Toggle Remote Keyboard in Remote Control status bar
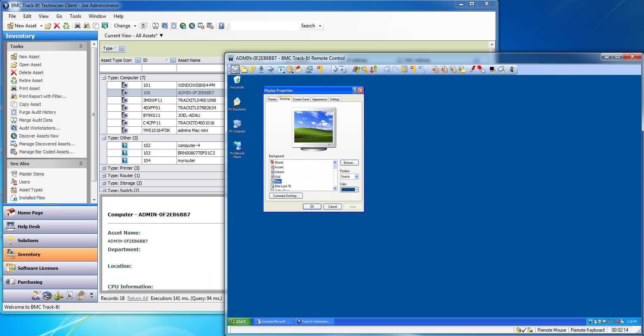The image size is (644, 336). (x=587, y=330)
